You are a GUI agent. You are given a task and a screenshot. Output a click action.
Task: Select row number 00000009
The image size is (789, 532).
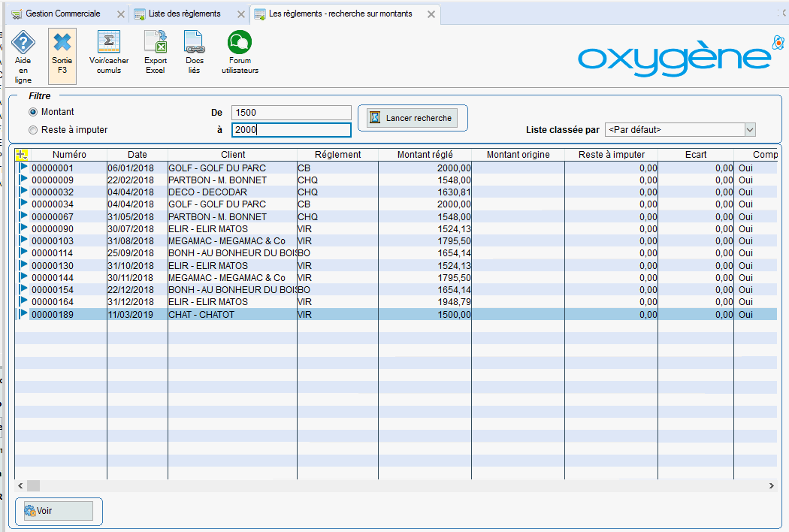click(53, 180)
